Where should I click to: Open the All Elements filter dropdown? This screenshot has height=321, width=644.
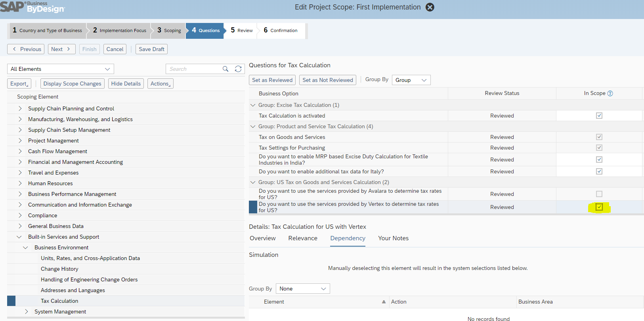pos(60,69)
